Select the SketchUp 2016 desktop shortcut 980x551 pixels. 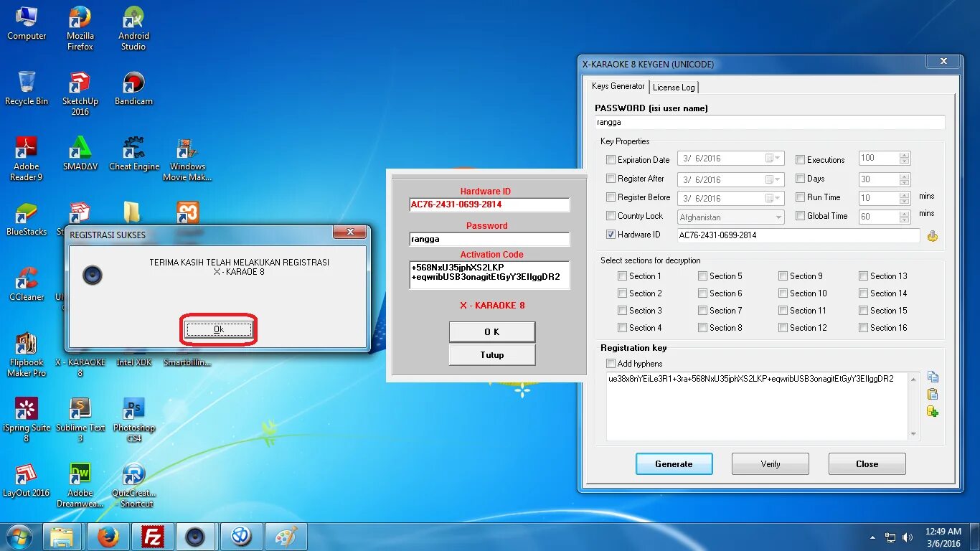point(80,93)
